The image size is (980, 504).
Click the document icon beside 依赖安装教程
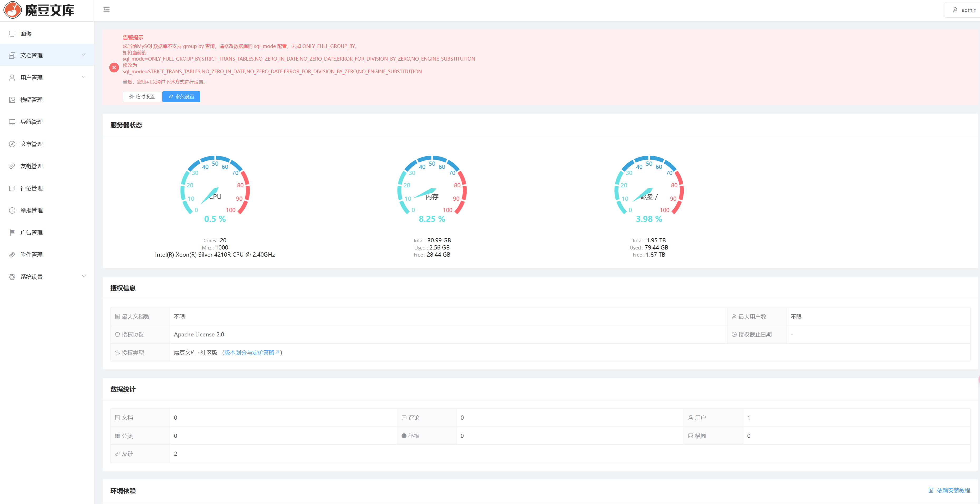[930, 490]
